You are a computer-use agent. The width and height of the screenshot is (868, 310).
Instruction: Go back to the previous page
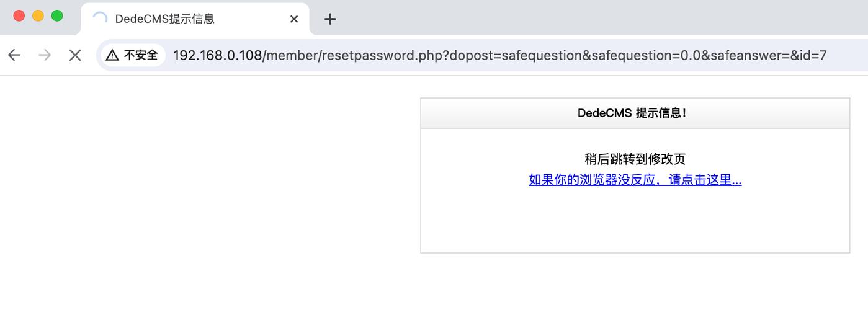pos(14,55)
